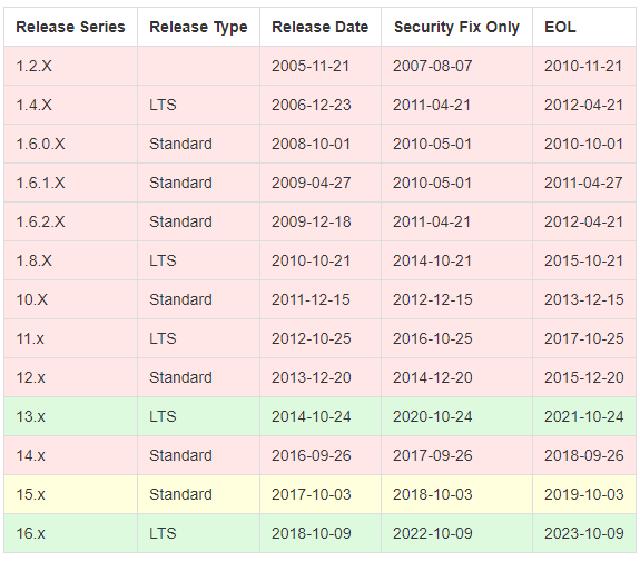
Task: Click EOL date 2023-10-09
Action: click(584, 533)
